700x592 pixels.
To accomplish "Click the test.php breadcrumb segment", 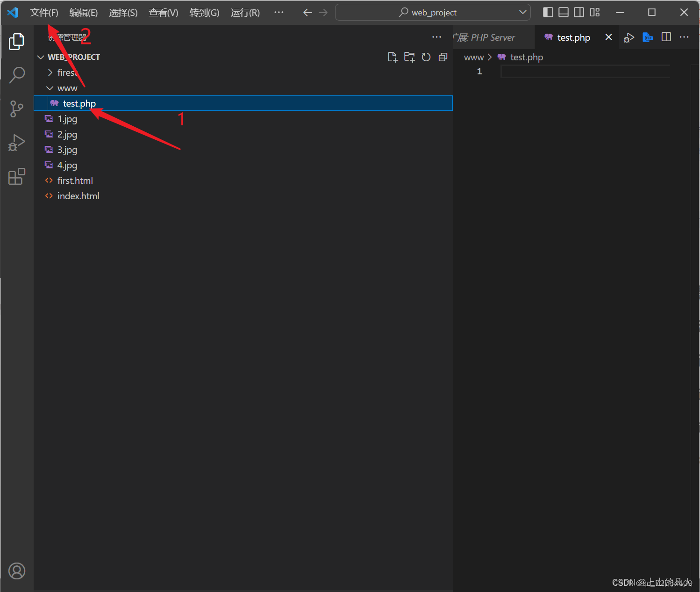I will [x=526, y=57].
